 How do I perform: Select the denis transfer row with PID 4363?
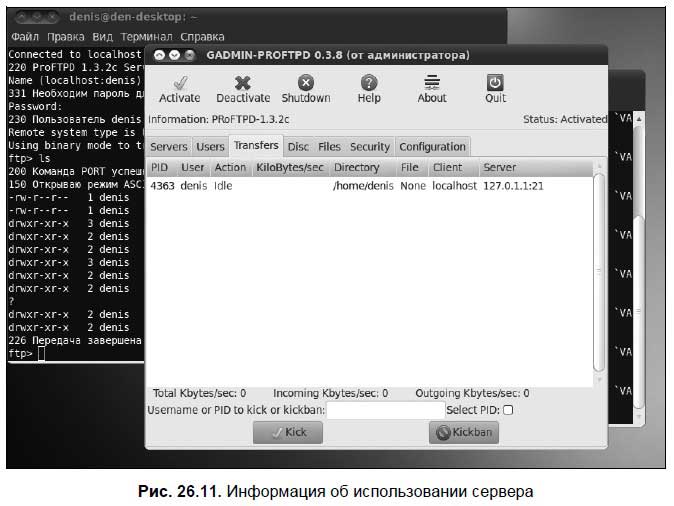click(x=300, y=186)
